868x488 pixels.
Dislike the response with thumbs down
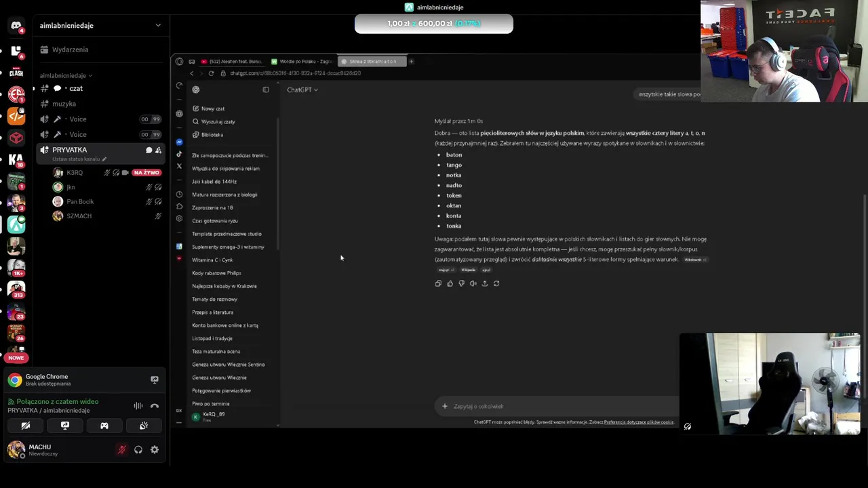coord(461,283)
